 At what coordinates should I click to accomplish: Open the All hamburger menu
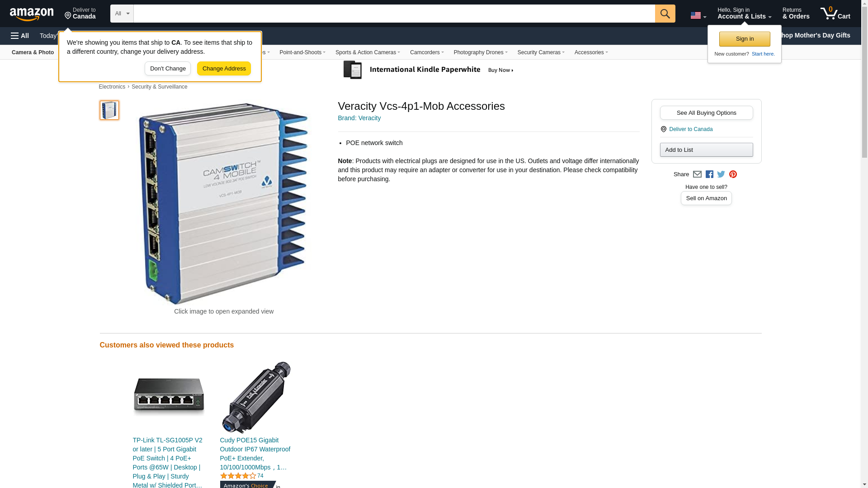click(20, 36)
